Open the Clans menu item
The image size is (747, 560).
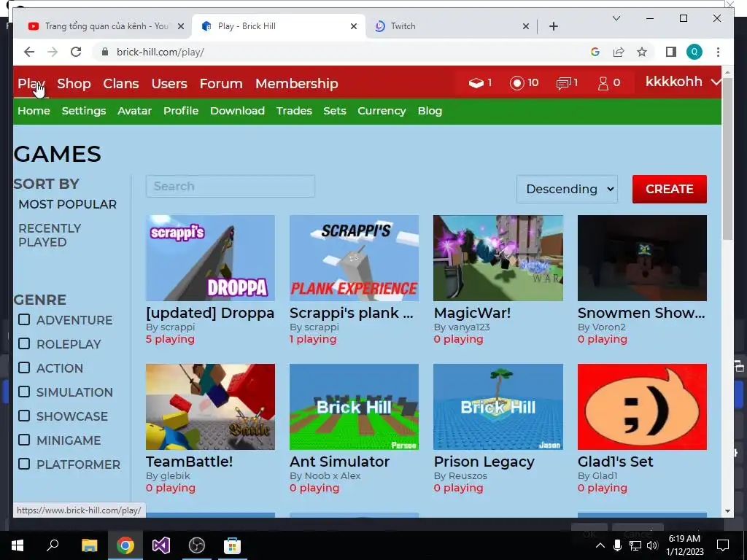click(121, 83)
